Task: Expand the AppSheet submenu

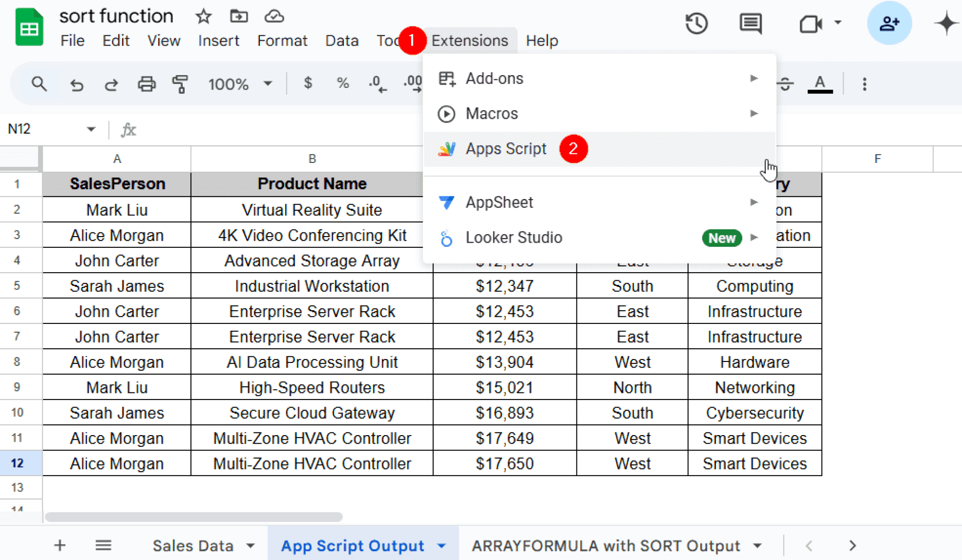Action: 499,202
